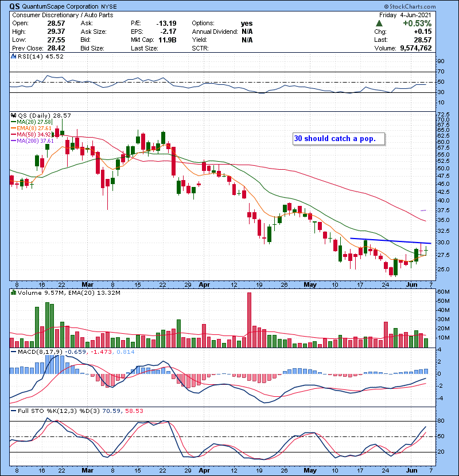Click the MACD histogram value 0.814
This screenshot has height=476, width=459.
126,352
